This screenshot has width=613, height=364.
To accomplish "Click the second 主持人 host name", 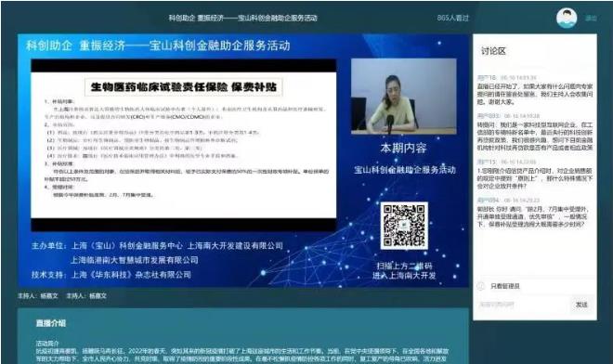I will click(98, 296).
